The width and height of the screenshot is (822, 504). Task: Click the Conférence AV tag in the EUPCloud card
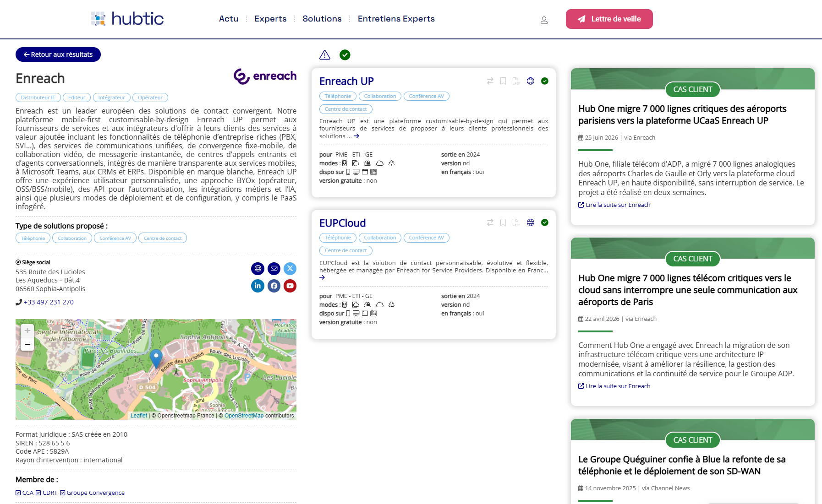[427, 238]
